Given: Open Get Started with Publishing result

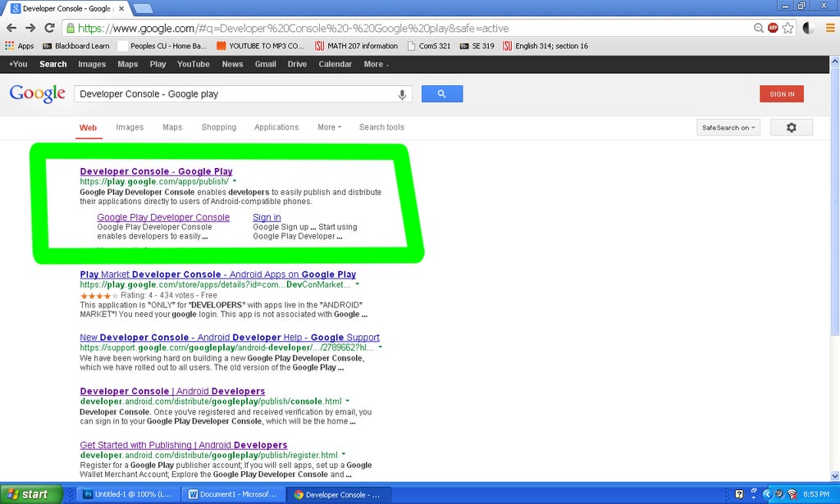Looking at the screenshot, I should point(184,445).
